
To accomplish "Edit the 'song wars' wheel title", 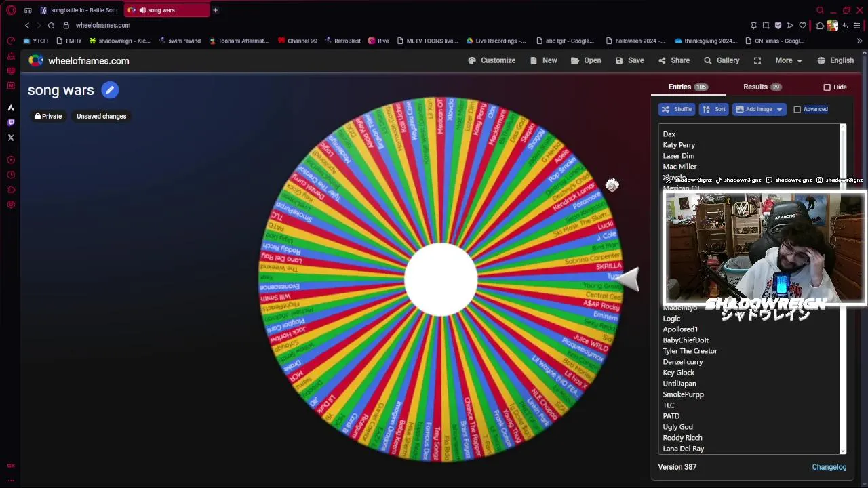I will [x=110, y=89].
